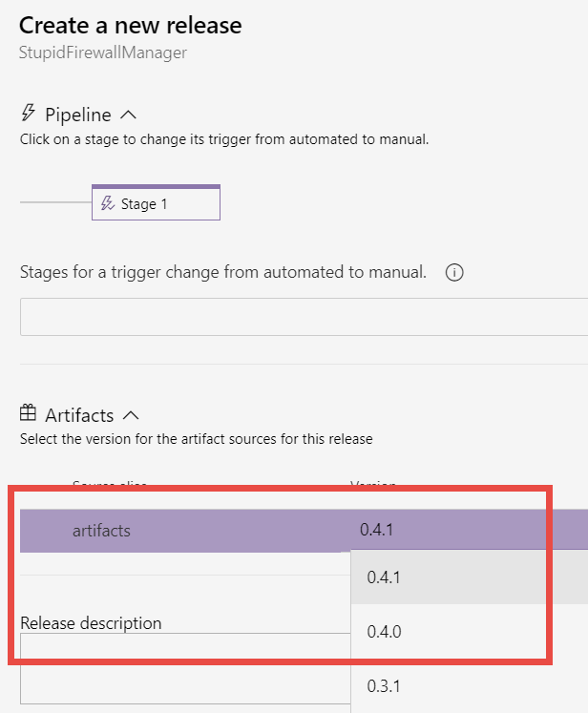Click the lightning bolt icon beside Pipeline
This screenshot has height=713, width=588.
tap(29, 113)
